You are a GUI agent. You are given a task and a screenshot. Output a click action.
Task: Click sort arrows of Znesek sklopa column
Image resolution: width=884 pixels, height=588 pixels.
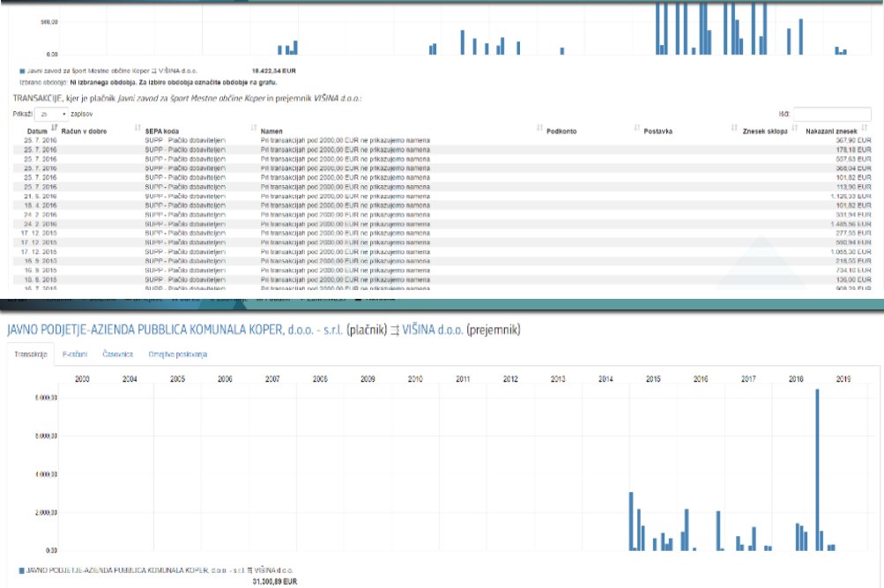tap(794, 128)
